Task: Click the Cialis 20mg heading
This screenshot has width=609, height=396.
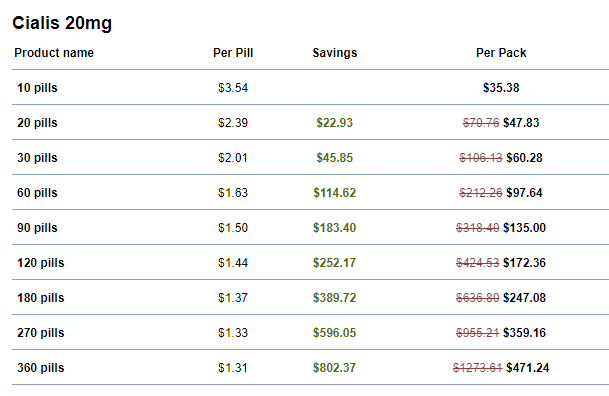Action: (62, 23)
